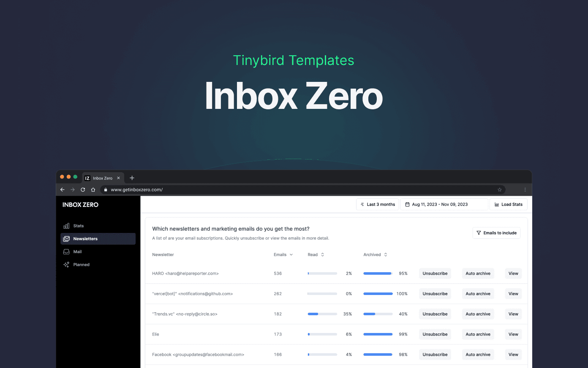This screenshot has height=368, width=588.
Task: Open the Last 3 months dropdown
Action: point(378,204)
